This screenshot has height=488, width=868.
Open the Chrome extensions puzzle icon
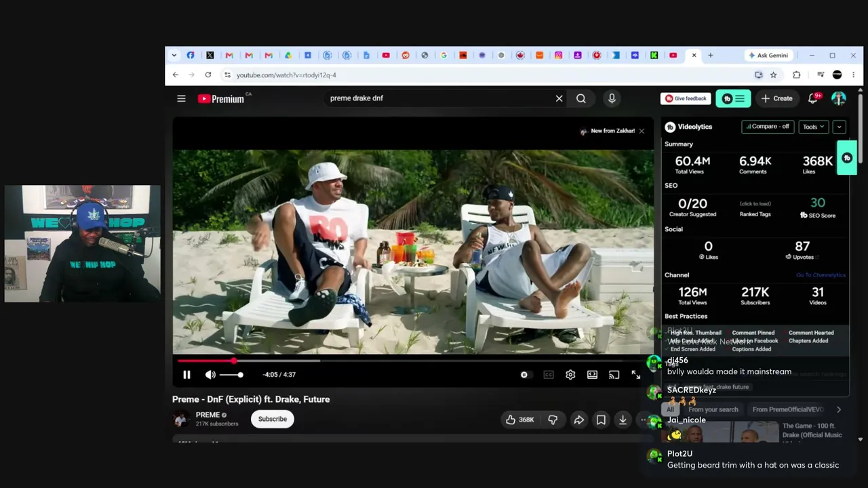tap(797, 75)
